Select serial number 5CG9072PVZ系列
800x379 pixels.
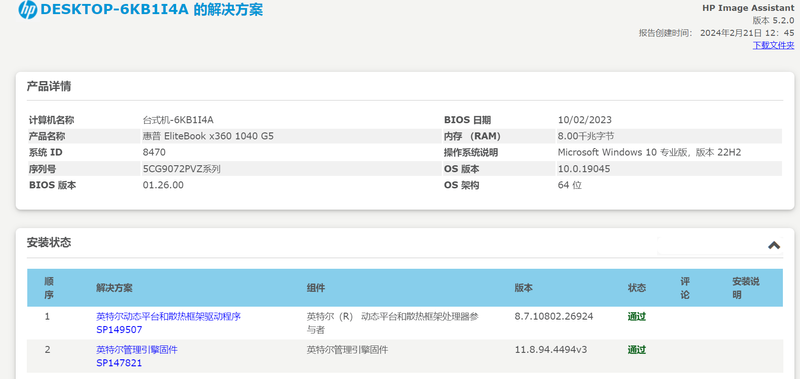pos(182,169)
